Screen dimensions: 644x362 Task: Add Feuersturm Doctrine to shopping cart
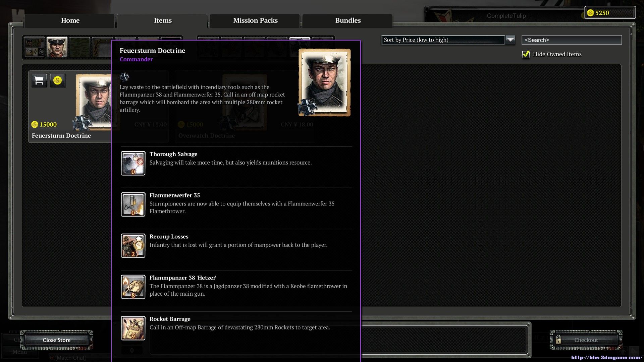click(39, 80)
